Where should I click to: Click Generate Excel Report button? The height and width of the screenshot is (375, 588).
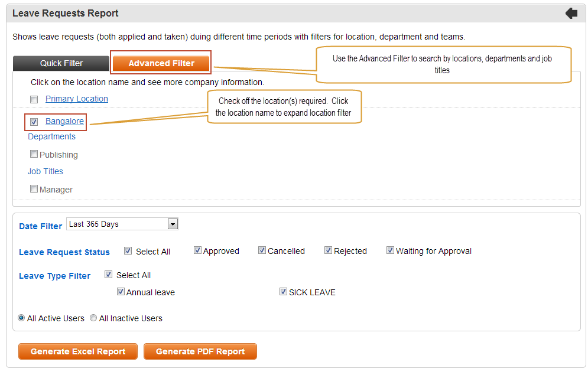[x=78, y=351]
